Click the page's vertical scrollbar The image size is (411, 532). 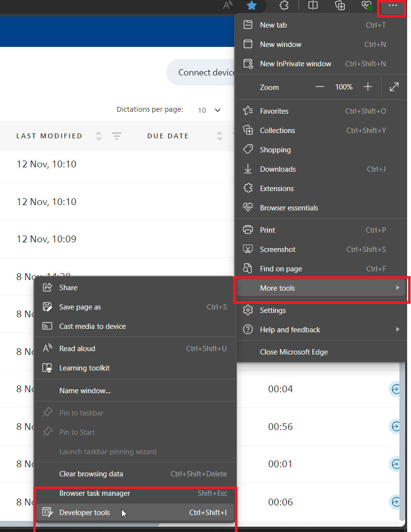[x=402, y=441]
